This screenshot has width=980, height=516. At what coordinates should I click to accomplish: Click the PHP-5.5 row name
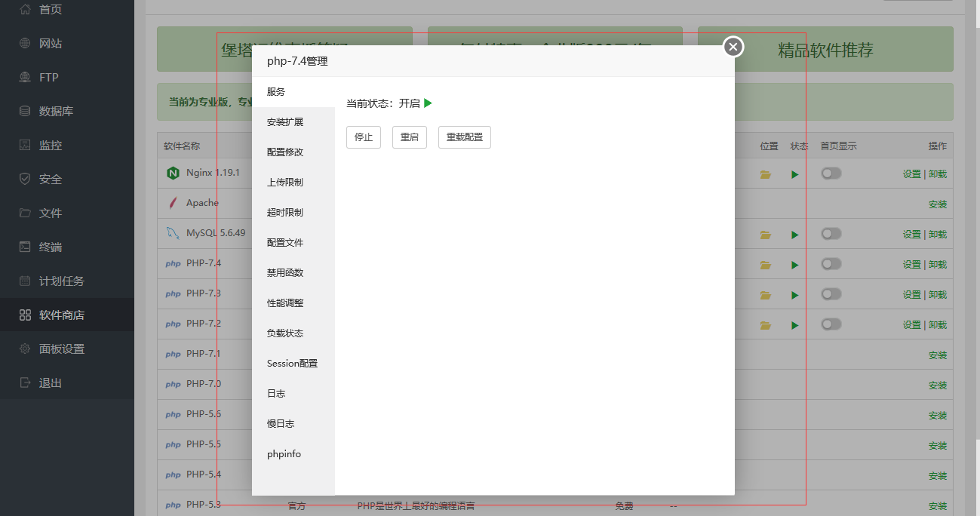(204, 444)
